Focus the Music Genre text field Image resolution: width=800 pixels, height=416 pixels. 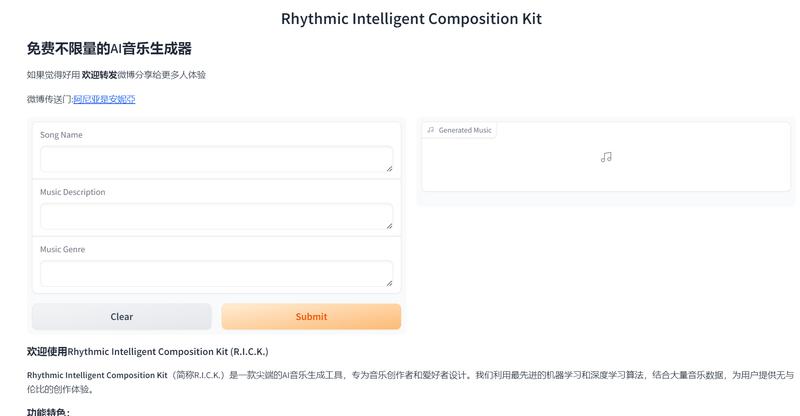[216, 274]
